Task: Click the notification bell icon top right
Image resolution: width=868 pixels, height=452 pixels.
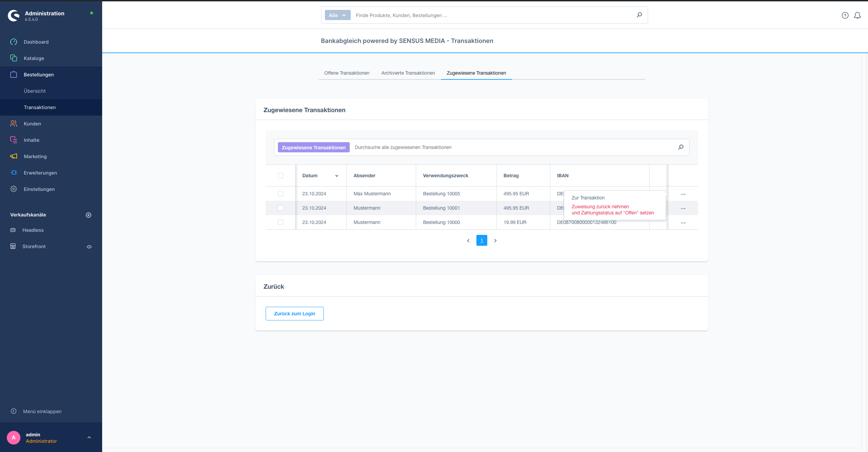Action: pyautogui.click(x=856, y=15)
